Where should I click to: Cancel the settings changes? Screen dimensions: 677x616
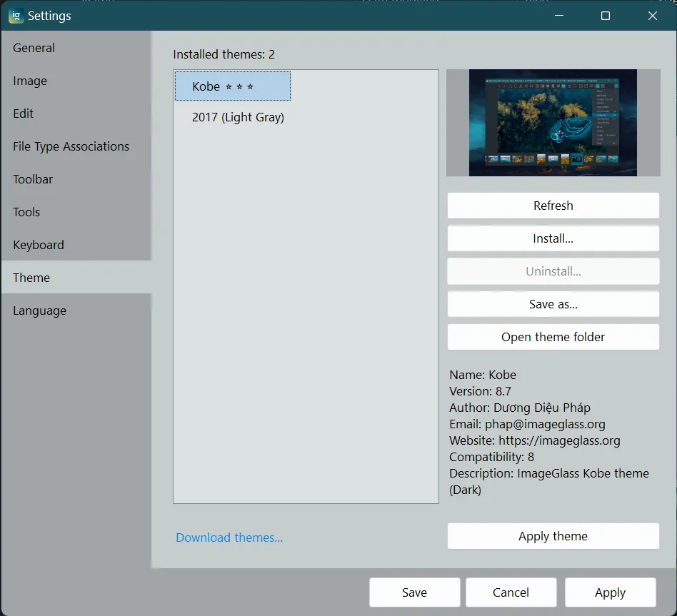tap(511, 592)
